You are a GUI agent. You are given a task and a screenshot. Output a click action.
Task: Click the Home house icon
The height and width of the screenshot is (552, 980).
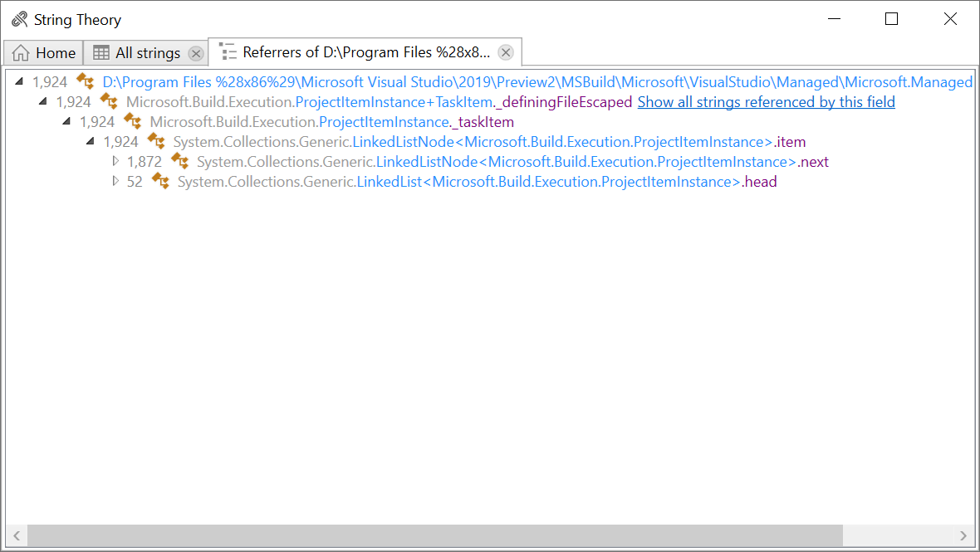click(21, 53)
